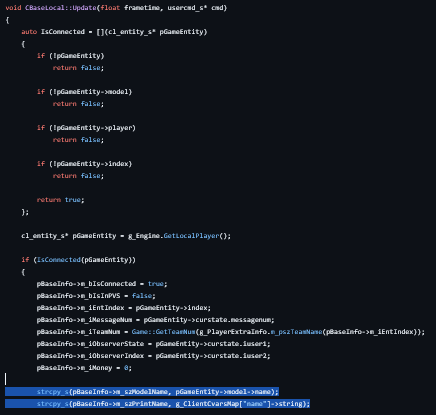The width and height of the screenshot is (436, 415).
Task: Click the '!pGameEntity->model' condition
Action: (x=90, y=92)
